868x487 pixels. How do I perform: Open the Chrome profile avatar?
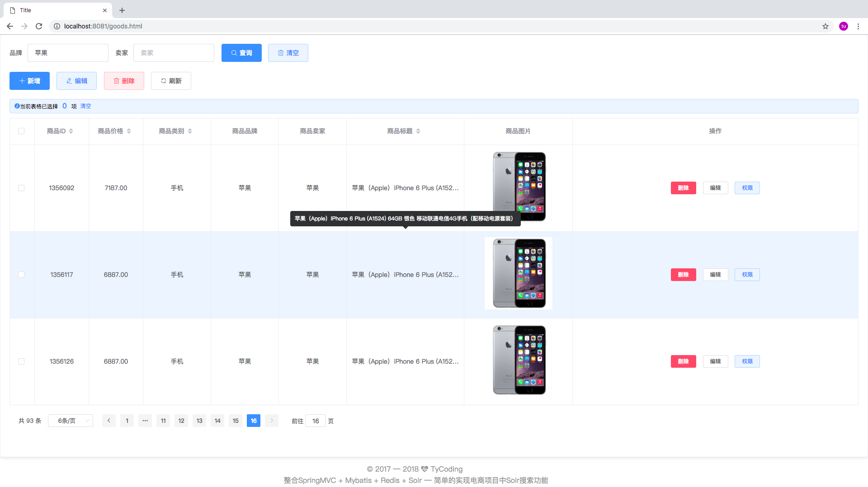click(x=844, y=26)
